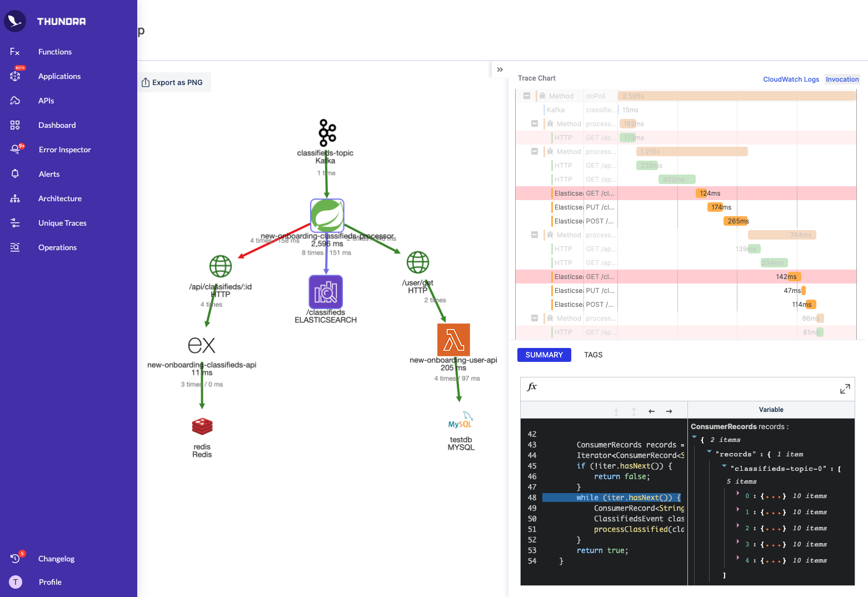Go to APIs section
Screen dimensions: 868x597
[46, 101]
